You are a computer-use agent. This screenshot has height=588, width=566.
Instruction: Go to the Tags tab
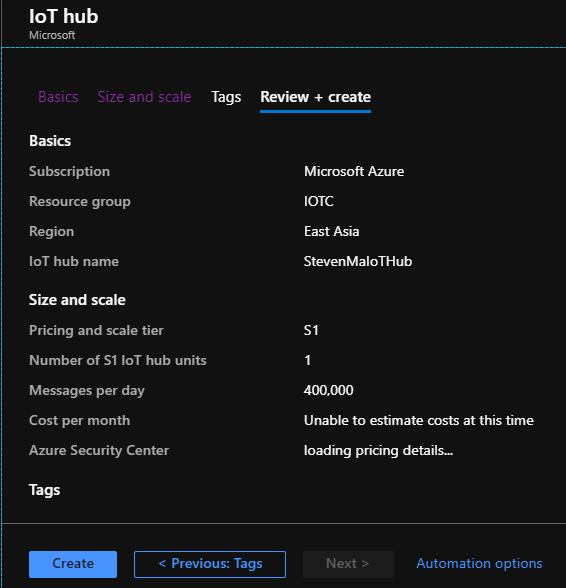point(226,97)
